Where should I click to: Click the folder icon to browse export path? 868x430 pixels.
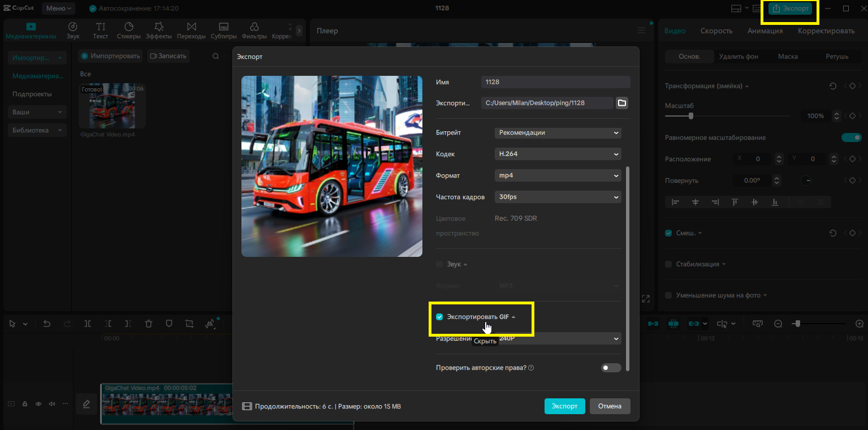621,103
